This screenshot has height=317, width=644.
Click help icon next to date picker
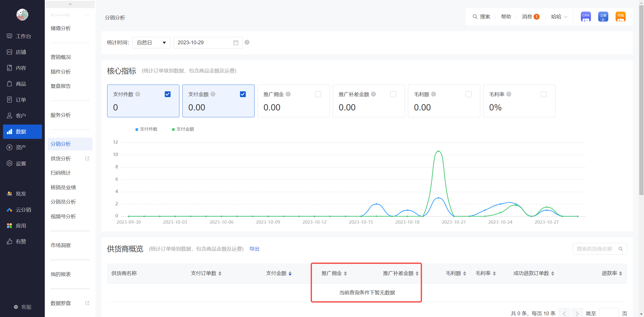247,42
